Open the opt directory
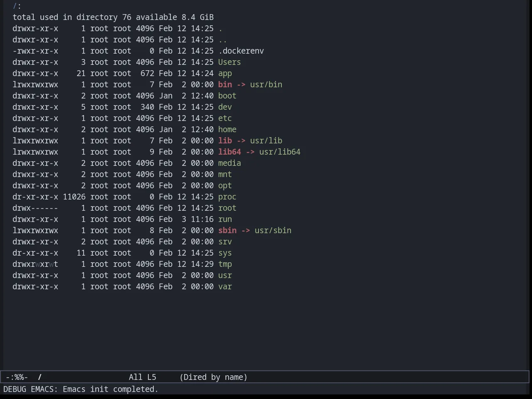The width and height of the screenshot is (532, 399). click(x=225, y=185)
